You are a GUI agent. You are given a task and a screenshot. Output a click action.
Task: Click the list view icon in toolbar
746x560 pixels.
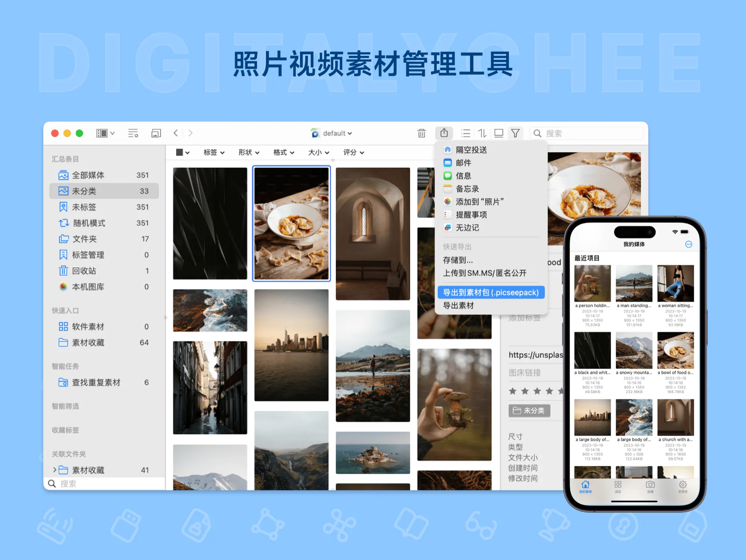click(466, 133)
